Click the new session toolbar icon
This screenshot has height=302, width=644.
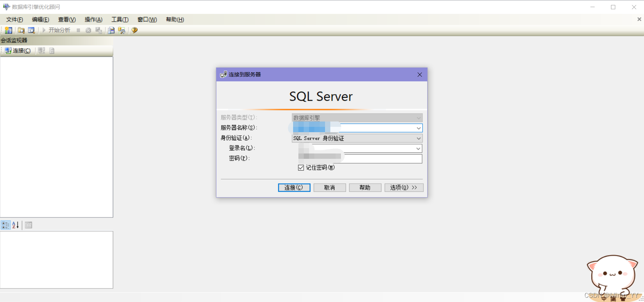point(9,30)
